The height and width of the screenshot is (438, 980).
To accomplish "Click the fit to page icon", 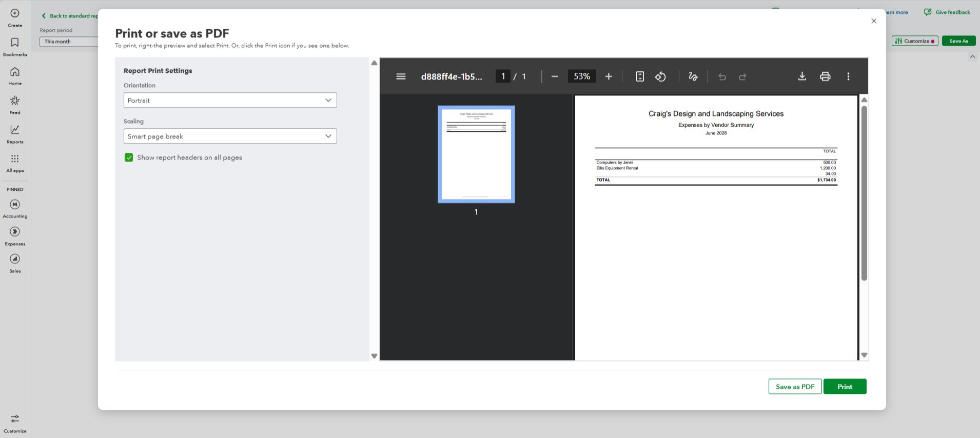I will (x=640, y=76).
